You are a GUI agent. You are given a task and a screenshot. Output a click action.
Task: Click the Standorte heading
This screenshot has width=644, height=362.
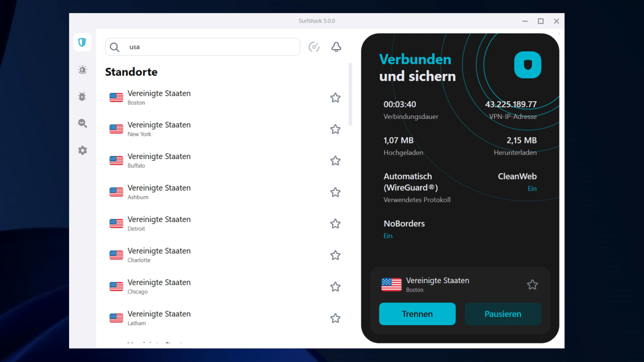tap(131, 72)
